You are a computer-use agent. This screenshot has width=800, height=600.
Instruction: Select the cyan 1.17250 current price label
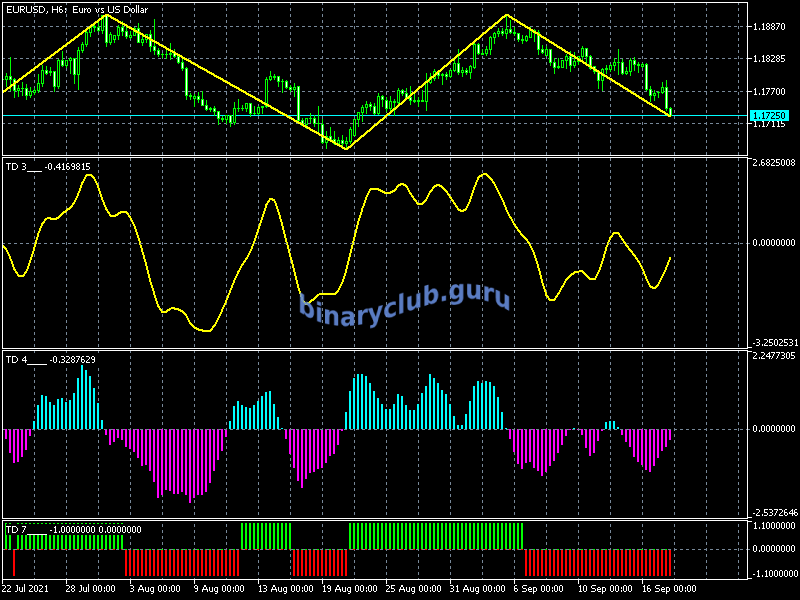[769, 116]
